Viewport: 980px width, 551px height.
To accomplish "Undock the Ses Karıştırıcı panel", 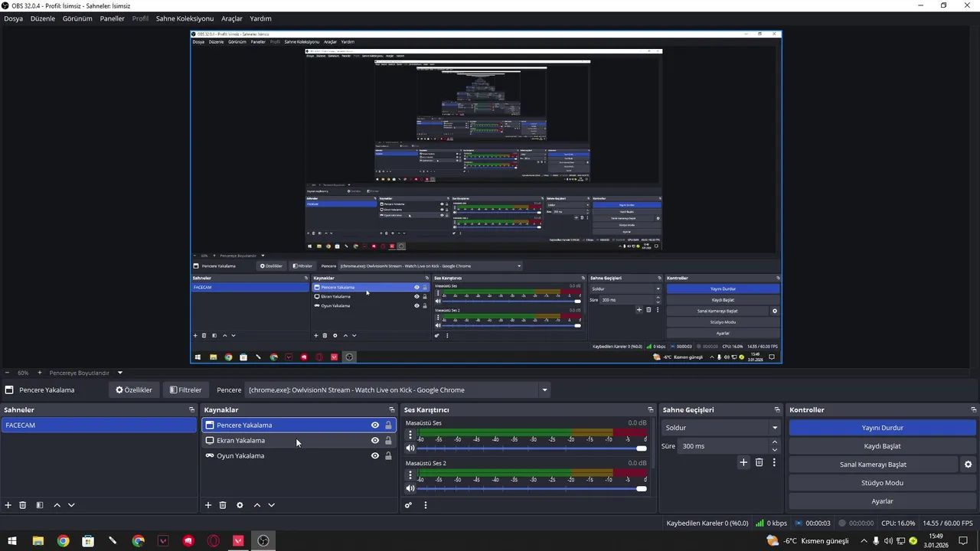I will pyautogui.click(x=651, y=410).
